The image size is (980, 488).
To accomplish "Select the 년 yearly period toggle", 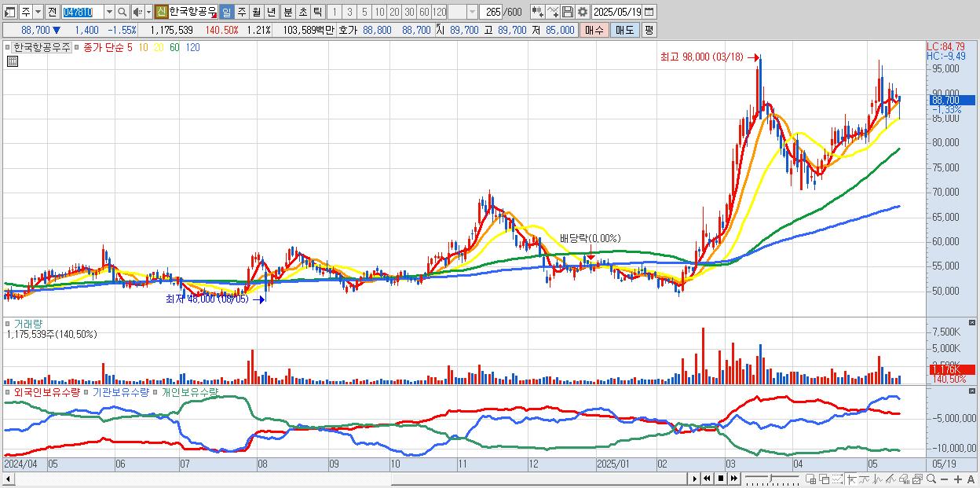I will pyautogui.click(x=271, y=12).
